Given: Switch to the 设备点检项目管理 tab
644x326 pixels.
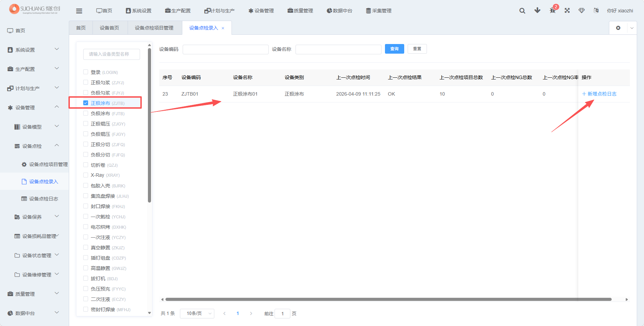Looking at the screenshot, I should pyautogui.click(x=154, y=28).
